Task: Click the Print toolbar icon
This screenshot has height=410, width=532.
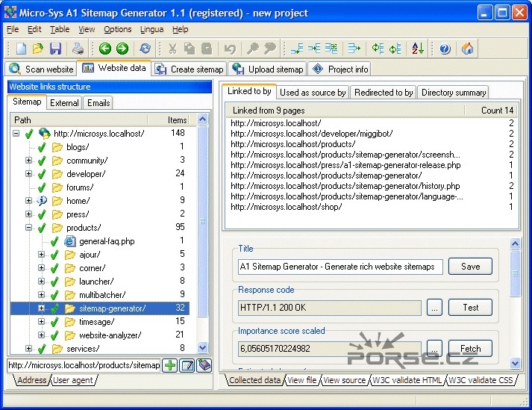Action: coord(78,49)
